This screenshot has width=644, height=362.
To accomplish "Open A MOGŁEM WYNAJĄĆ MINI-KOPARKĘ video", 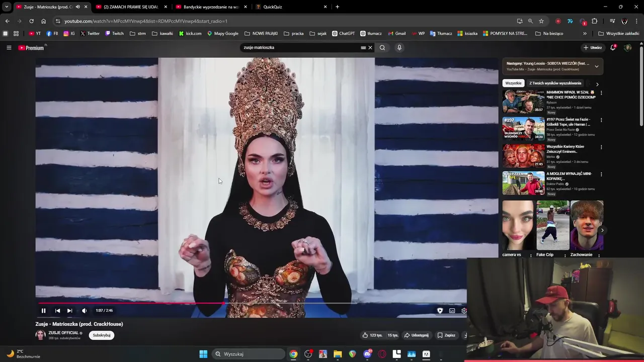I will coord(523,183).
